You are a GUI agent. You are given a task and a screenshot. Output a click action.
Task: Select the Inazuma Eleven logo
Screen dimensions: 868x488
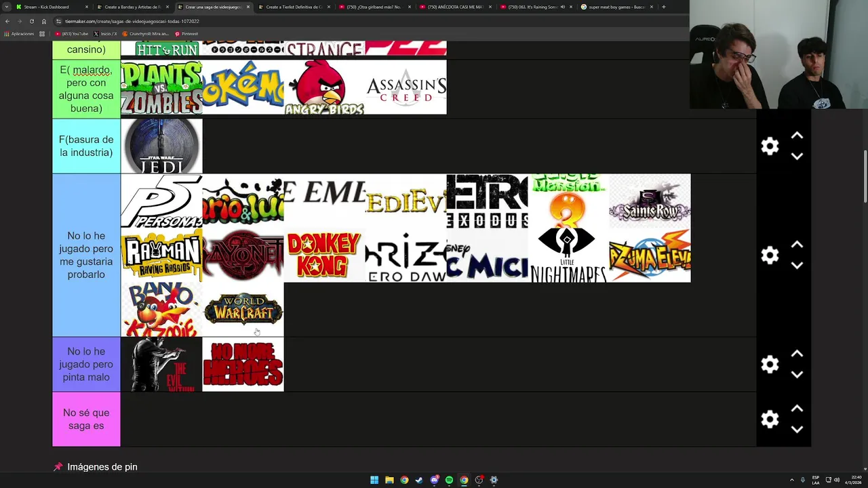[650, 256]
